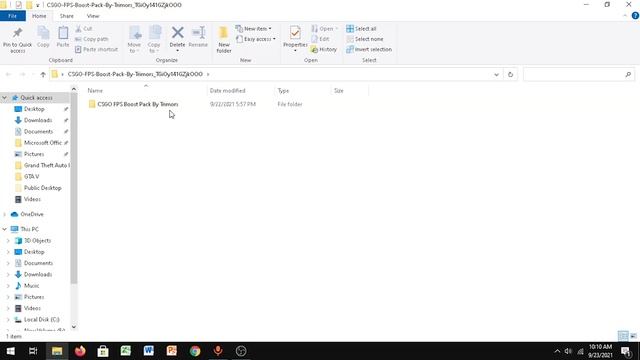Click Invert selection
640x360 pixels.
coord(369,49)
